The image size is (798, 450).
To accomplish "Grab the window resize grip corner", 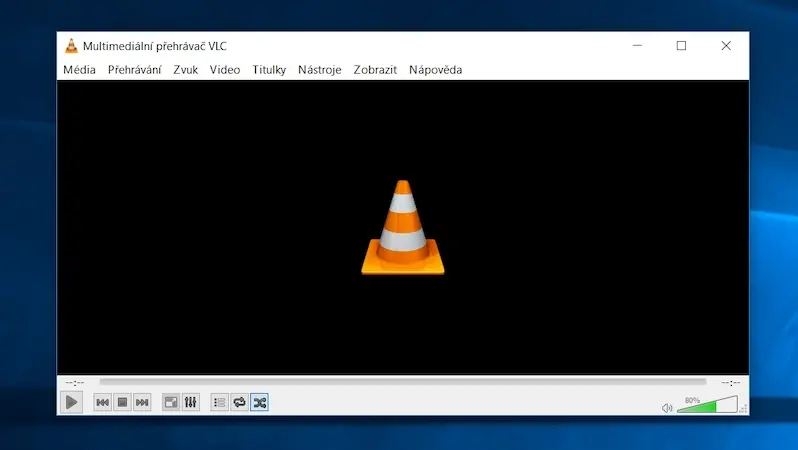I will click(x=744, y=409).
